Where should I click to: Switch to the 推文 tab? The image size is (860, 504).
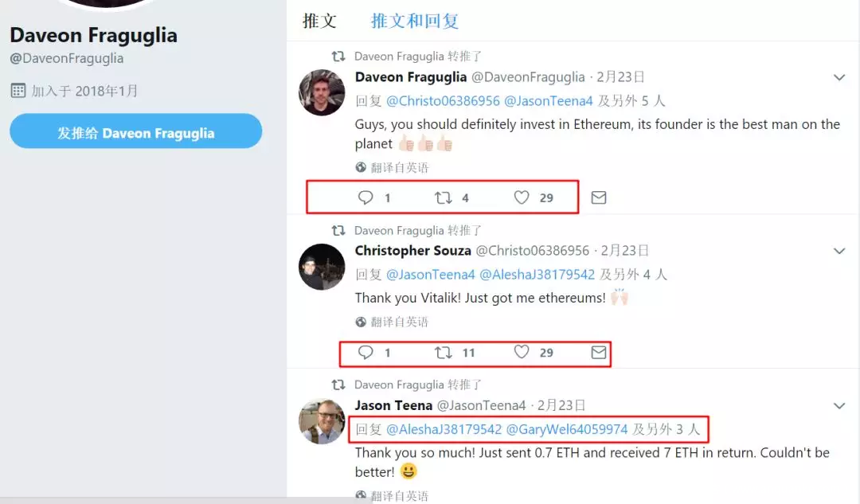[319, 21]
